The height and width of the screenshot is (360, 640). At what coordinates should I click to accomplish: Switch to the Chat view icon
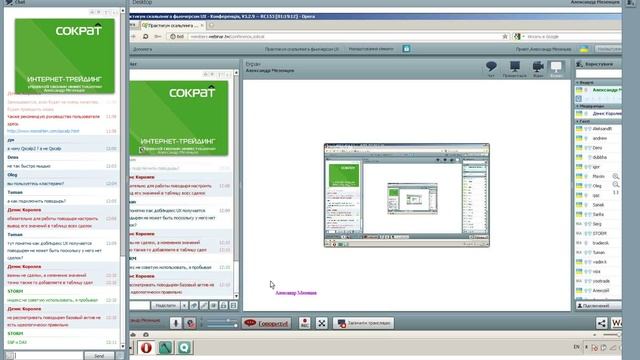(491, 69)
